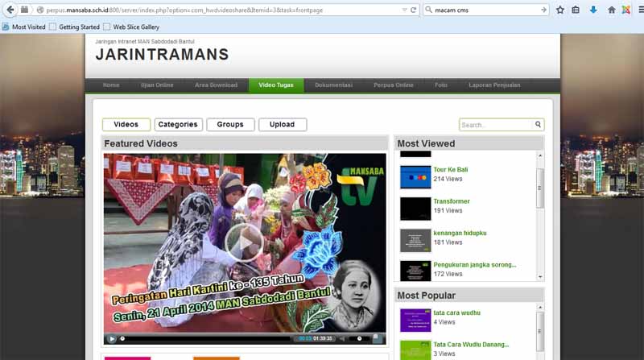The width and height of the screenshot is (644, 360).
Task: Click the Joomla extension icon in toolbar
Action: 626,10
